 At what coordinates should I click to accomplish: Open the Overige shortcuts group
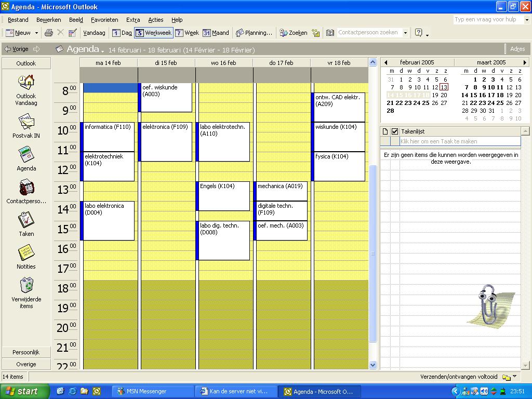[x=26, y=364]
